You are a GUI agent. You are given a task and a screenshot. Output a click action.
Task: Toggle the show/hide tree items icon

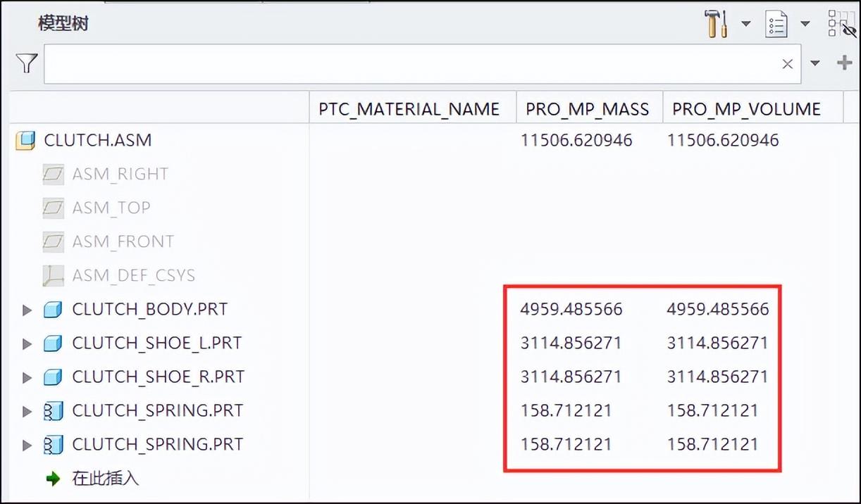(841, 24)
